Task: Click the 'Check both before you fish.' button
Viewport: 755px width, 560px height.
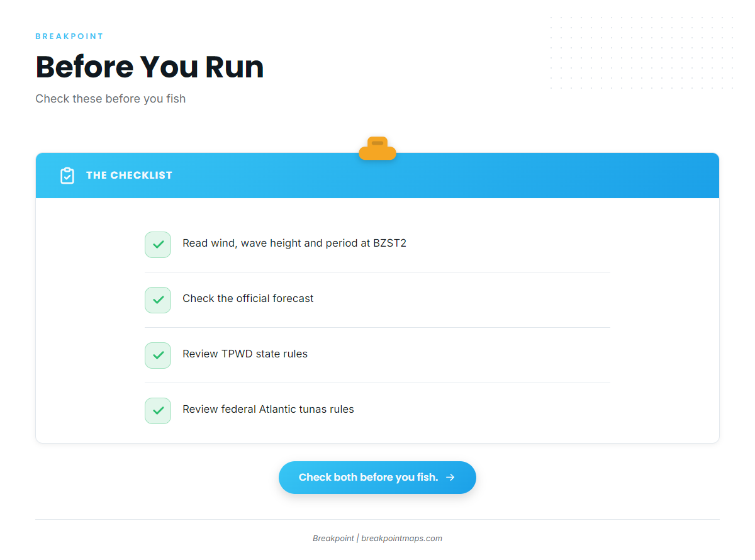Action: click(x=377, y=478)
